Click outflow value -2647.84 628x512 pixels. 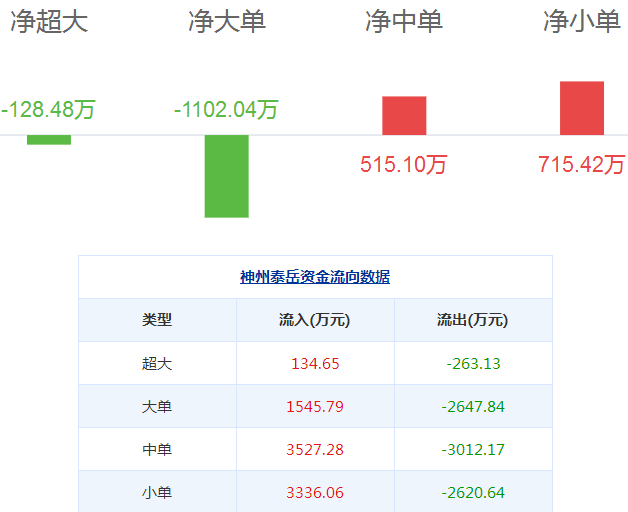pyautogui.click(x=473, y=407)
